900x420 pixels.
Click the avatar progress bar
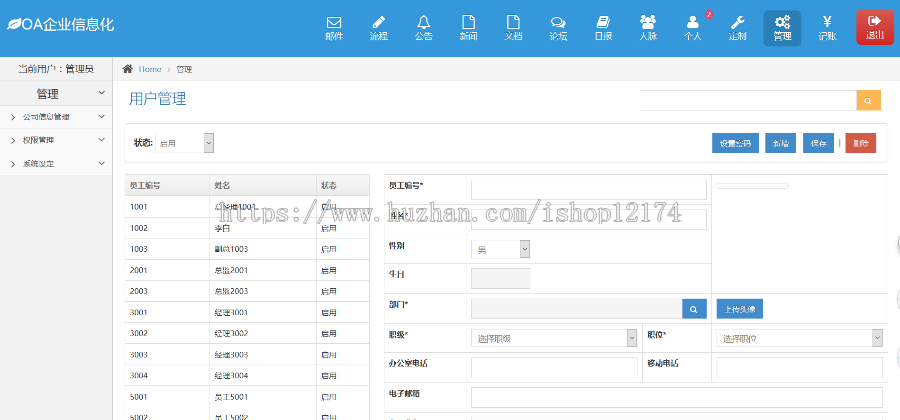point(752,186)
